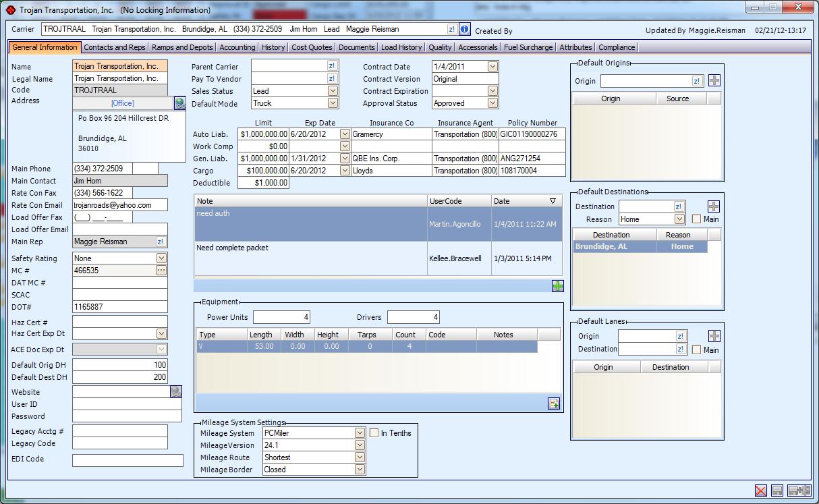Viewport: 819px width, 504px height.
Task: Enable Main checkbox in Default Lanes
Action: pyautogui.click(x=697, y=349)
